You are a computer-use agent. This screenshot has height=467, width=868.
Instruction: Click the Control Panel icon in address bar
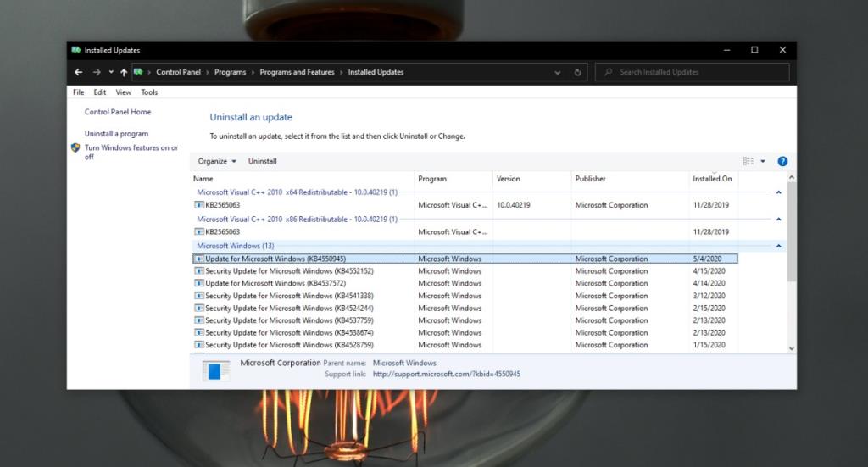[x=137, y=73]
